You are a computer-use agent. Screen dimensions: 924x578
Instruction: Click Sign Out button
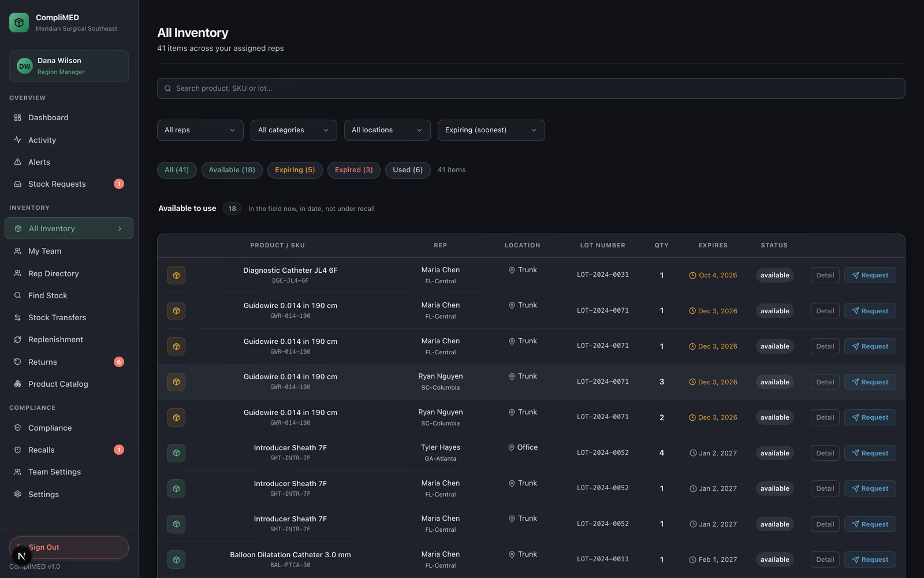click(69, 547)
